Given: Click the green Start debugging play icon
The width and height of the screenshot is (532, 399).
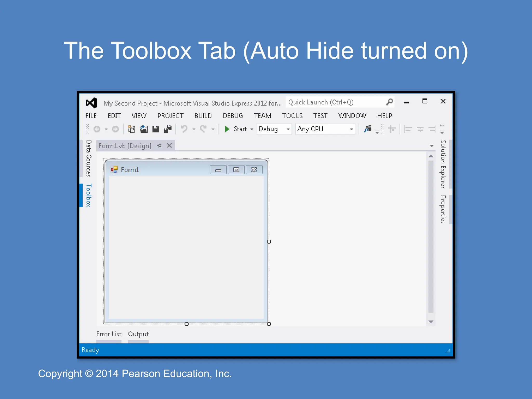Looking at the screenshot, I should (227, 129).
